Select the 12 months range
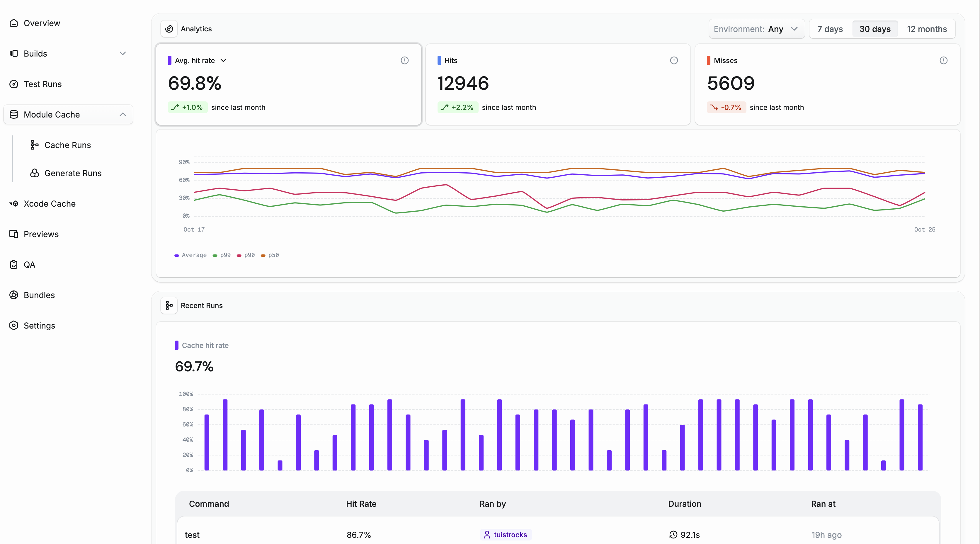Screen dimensions: 980x544 coord(927,28)
